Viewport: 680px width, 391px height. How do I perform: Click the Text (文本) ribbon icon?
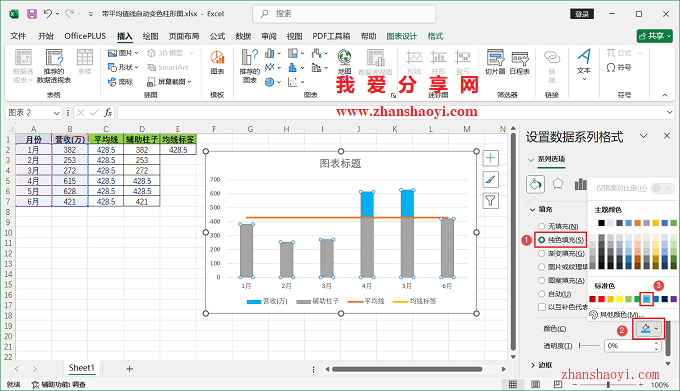584,64
